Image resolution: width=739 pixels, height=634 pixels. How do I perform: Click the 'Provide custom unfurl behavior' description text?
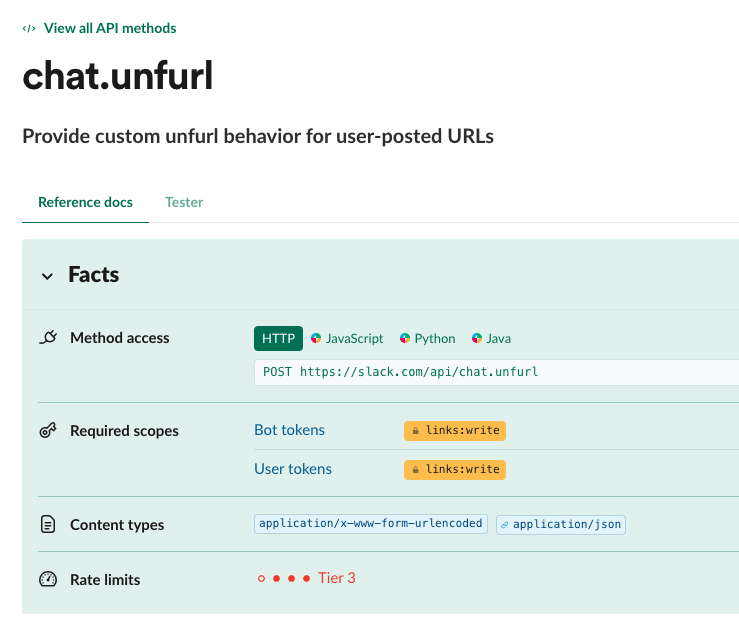coord(258,137)
